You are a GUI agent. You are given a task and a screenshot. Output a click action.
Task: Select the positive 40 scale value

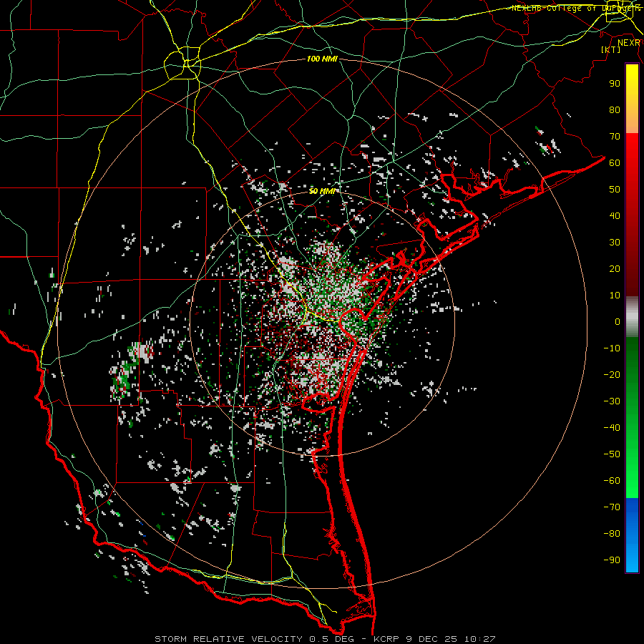615,215
